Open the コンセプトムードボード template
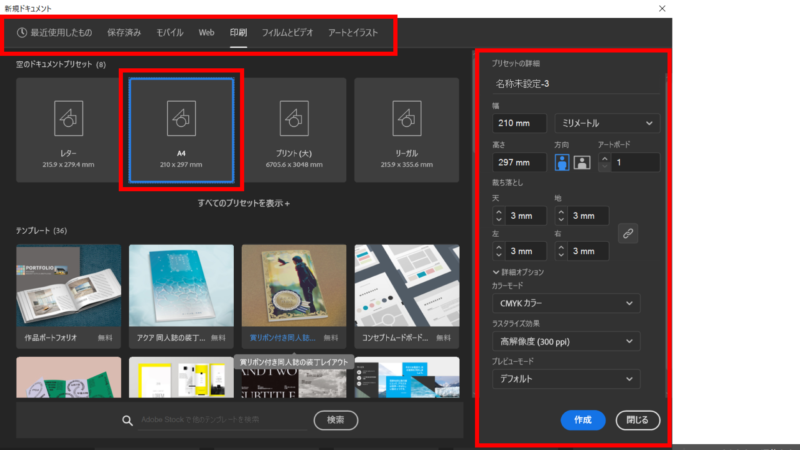The width and height of the screenshot is (800, 450). coord(407,296)
